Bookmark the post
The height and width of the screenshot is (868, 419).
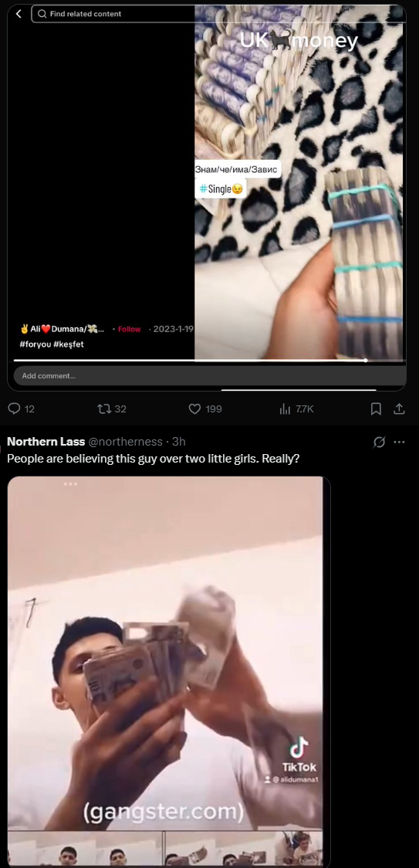pos(376,409)
